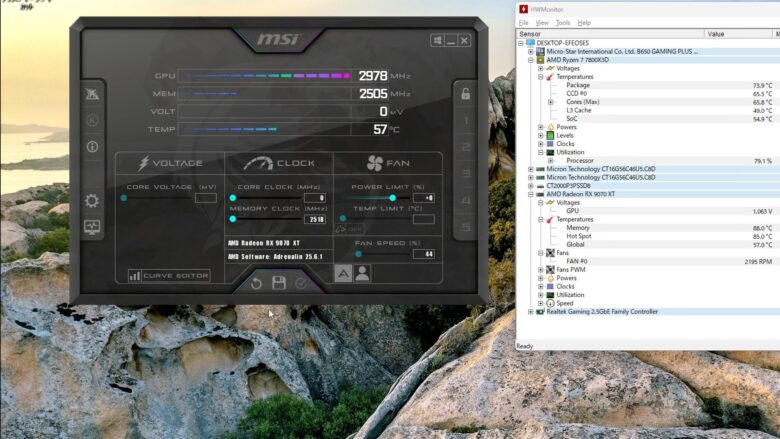The width and height of the screenshot is (780, 439).
Task: Open the MSI Kombustor icon in Afterburner sidebar
Action: pos(92,93)
